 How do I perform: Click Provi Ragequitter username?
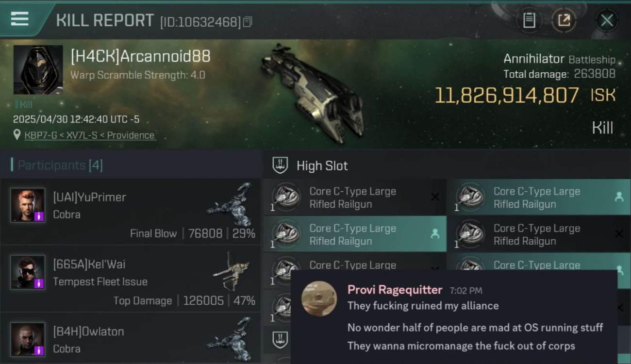tap(395, 290)
